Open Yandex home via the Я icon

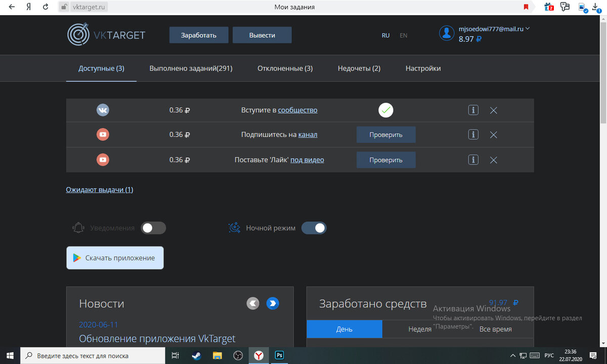coord(29,7)
